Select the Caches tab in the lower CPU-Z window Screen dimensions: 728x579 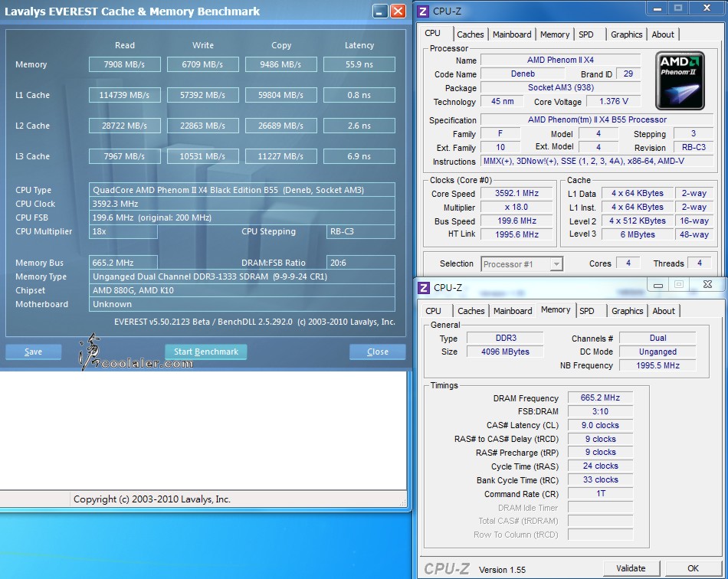point(471,311)
